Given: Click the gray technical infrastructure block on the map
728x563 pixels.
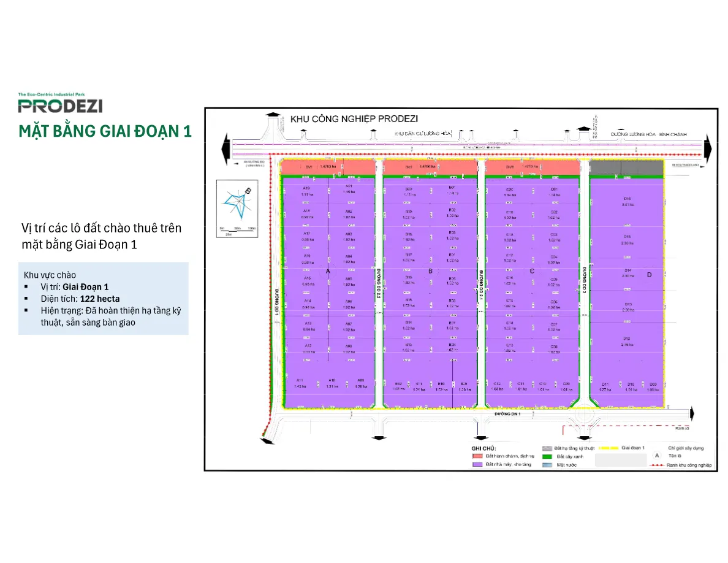Looking at the screenshot, I should (626, 167).
